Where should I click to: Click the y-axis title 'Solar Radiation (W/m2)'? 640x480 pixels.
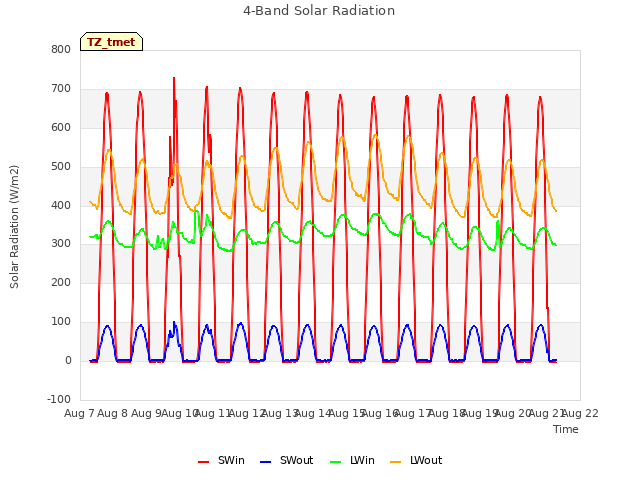click(x=14, y=227)
